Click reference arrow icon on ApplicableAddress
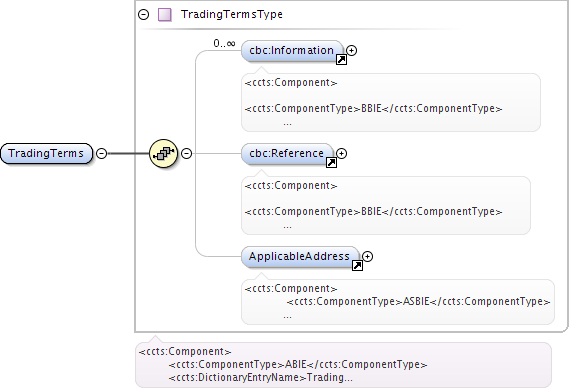 pyautogui.click(x=357, y=266)
